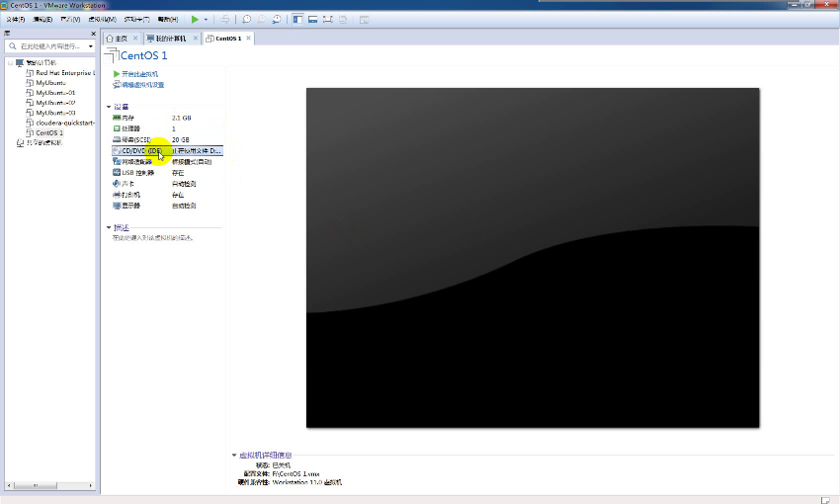The width and height of the screenshot is (840, 504).
Task: Close the 主页 tab
Action: tap(135, 38)
